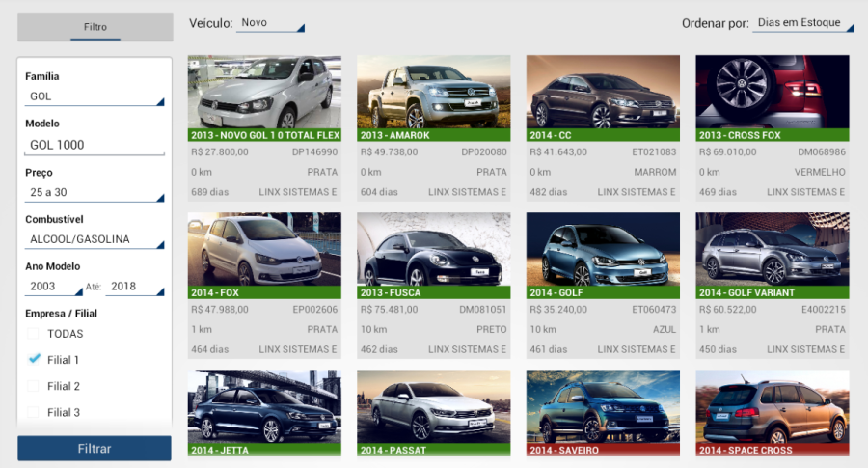Click the red '2014 - SPACE CROSS' title bar
The height and width of the screenshot is (468, 868).
tap(773, 451)
